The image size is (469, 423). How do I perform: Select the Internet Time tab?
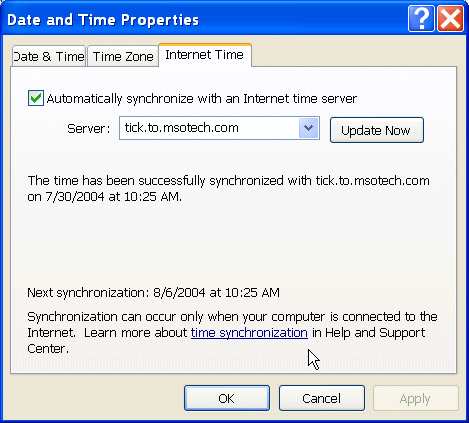(205, 55)
